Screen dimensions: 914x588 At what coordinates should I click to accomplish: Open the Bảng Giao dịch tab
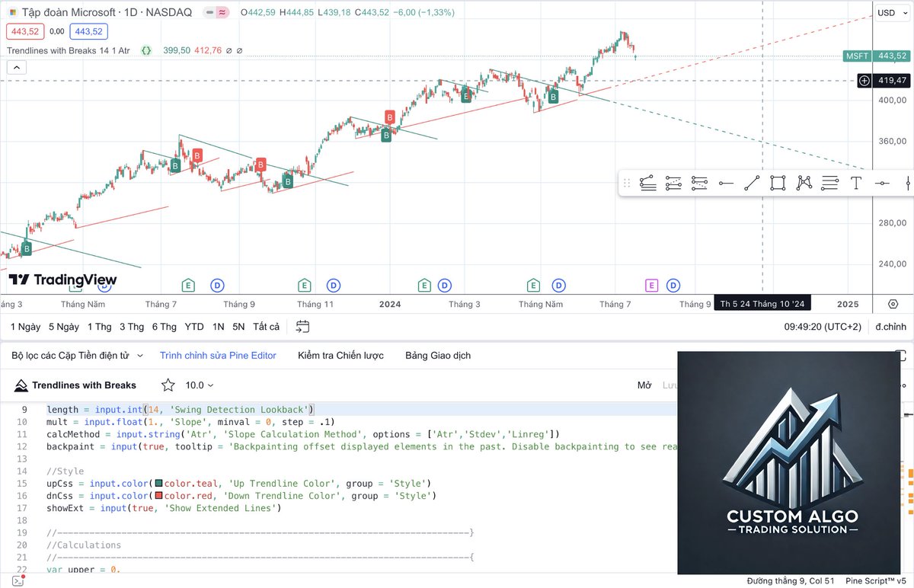click(x=438, y=356)
